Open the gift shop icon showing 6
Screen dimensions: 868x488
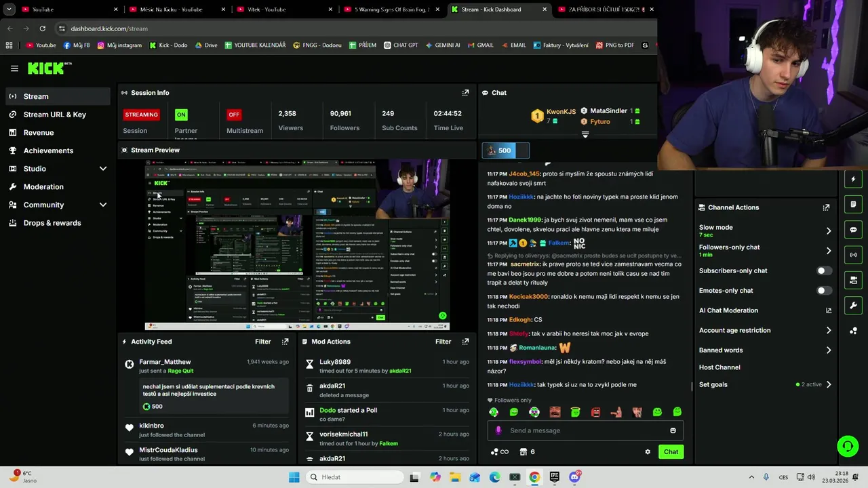(x=527, y=452)
